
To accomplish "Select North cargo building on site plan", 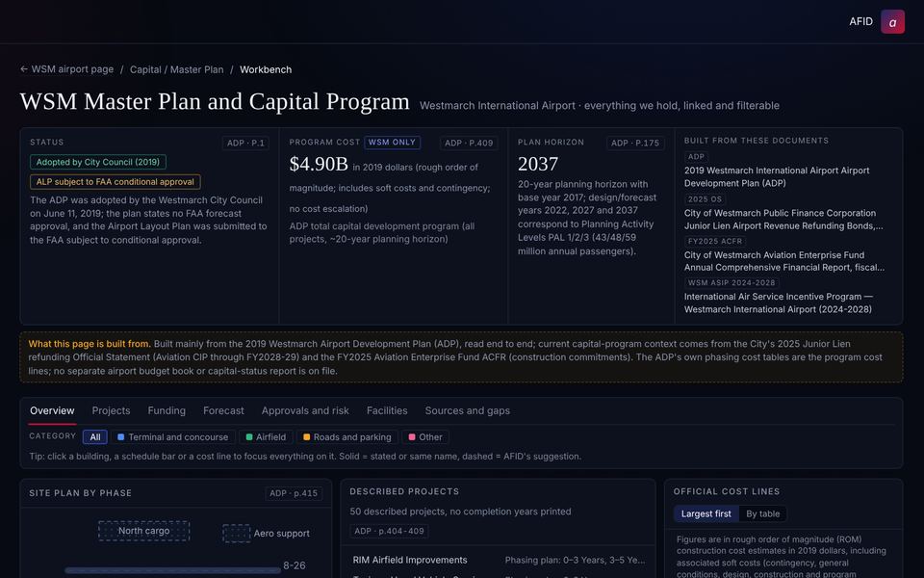I will click(143, 531).
